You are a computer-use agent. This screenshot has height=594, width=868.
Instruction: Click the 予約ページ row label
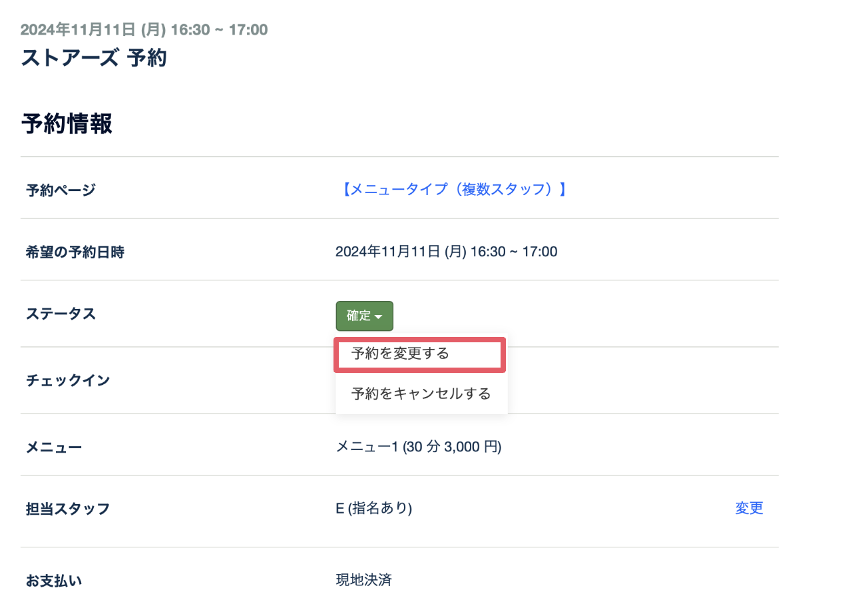(61, 190)
